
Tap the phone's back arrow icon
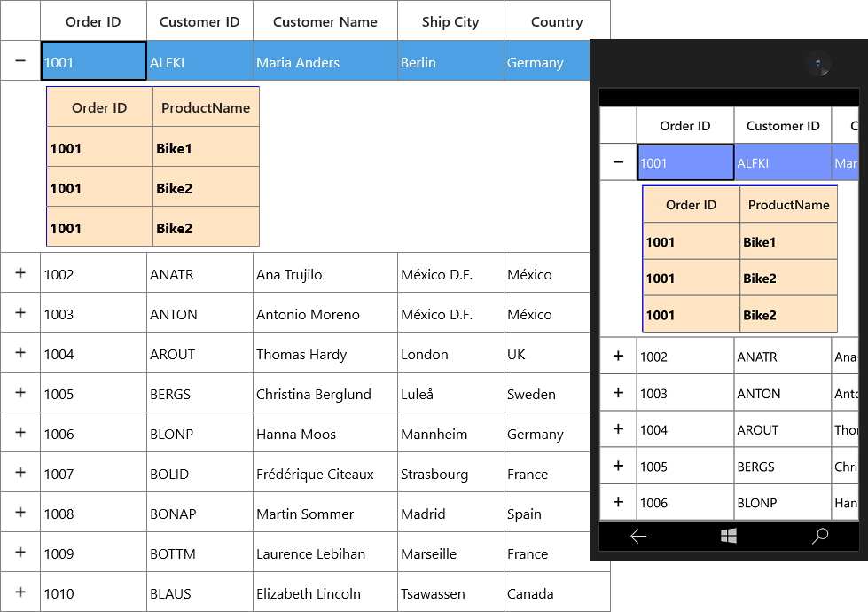(638, 536)
